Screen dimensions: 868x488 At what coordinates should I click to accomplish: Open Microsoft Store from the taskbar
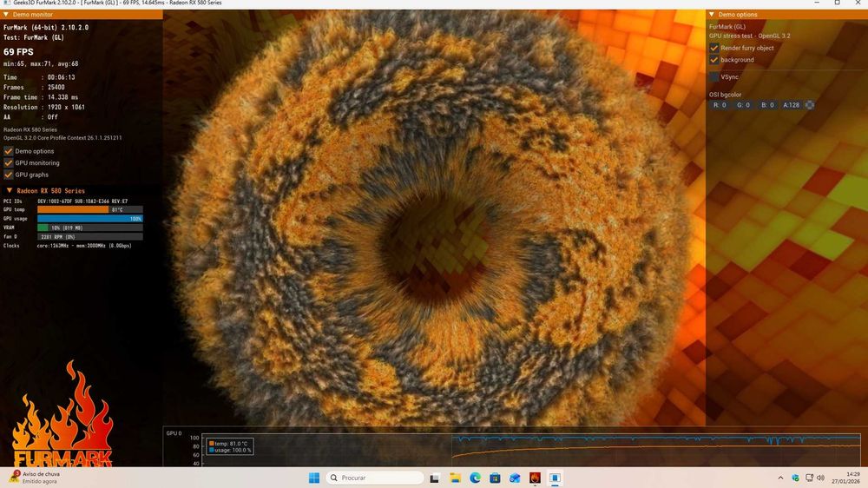(495, 478)
